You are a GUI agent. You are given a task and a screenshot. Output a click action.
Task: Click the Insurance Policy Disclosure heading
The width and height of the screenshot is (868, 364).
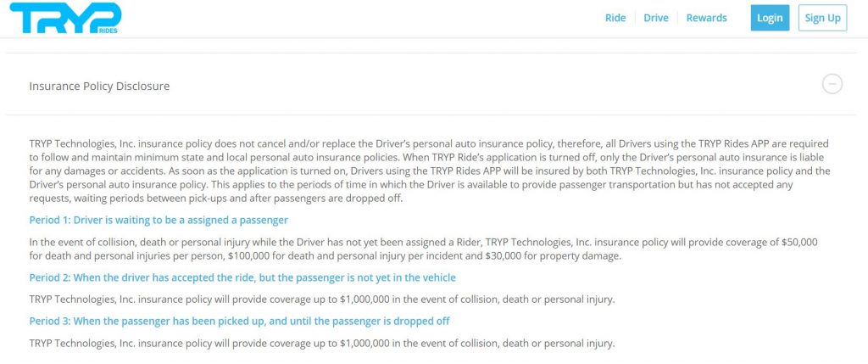(100, 86)
